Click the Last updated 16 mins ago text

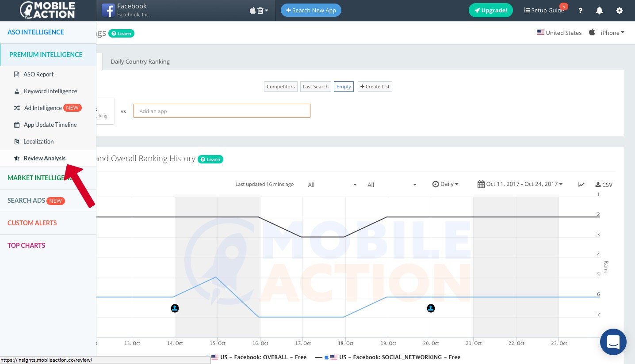coord(264,184)
